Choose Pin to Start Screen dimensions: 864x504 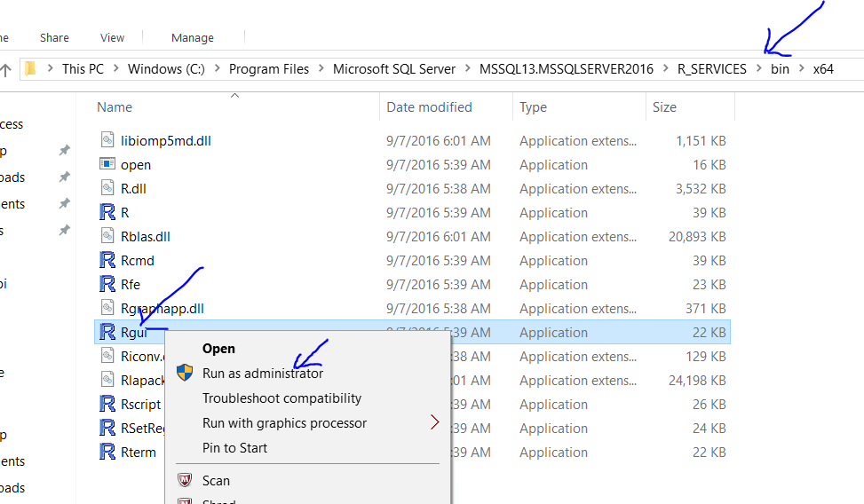click(234, 448)
